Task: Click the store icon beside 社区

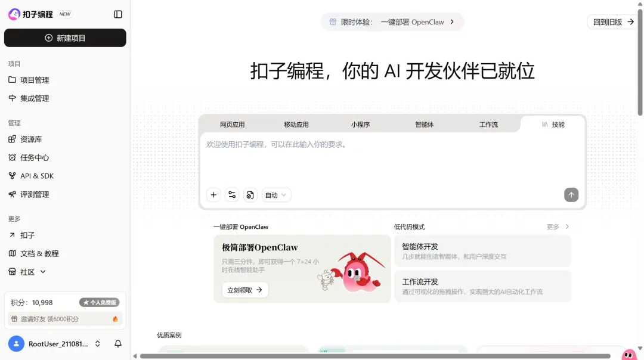Action: tap(13, 272)
